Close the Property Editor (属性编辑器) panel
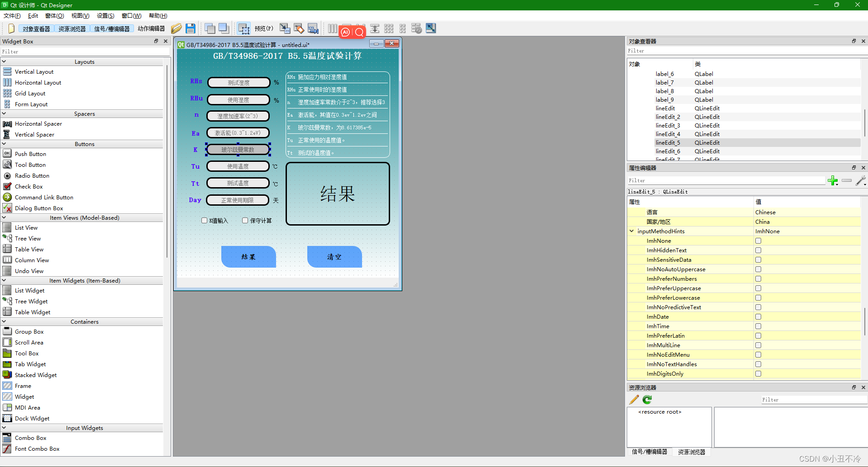 coord(863,168)
